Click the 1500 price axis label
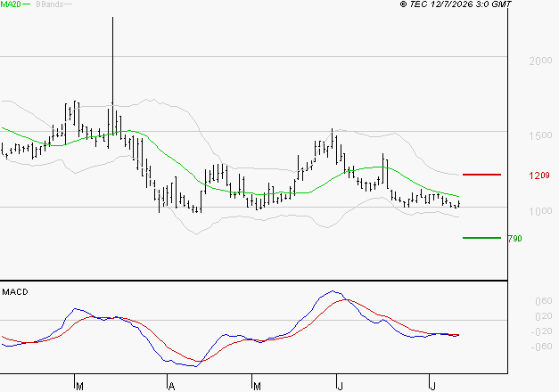 pos(540,135)
